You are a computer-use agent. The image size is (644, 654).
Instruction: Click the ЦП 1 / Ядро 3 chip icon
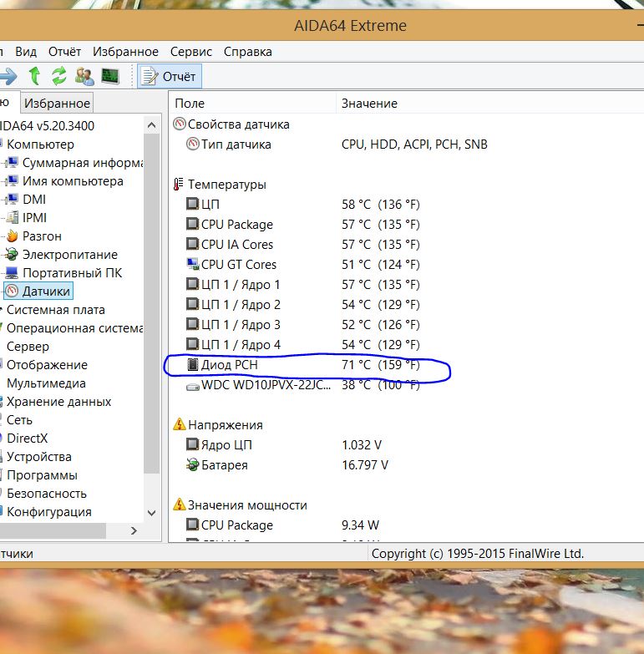192,324
